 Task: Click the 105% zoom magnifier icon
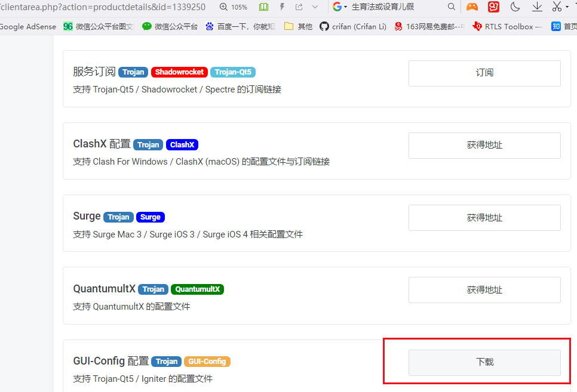223,7
